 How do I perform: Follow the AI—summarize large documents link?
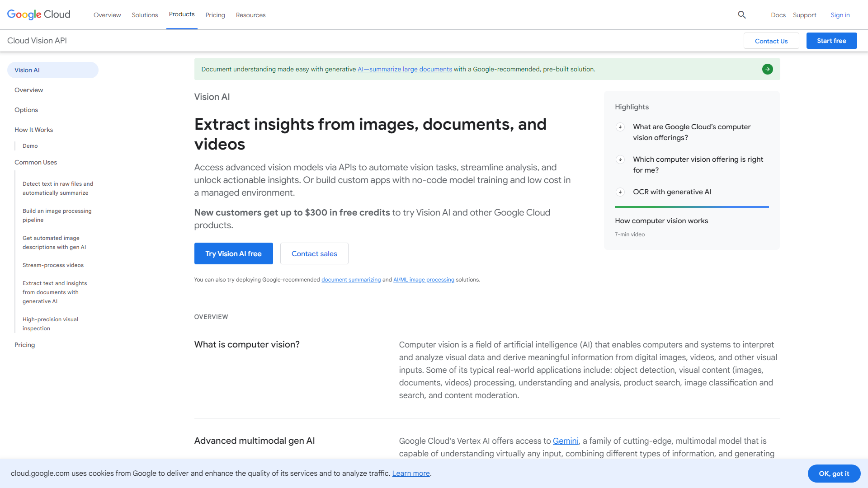tap(405, 69)
